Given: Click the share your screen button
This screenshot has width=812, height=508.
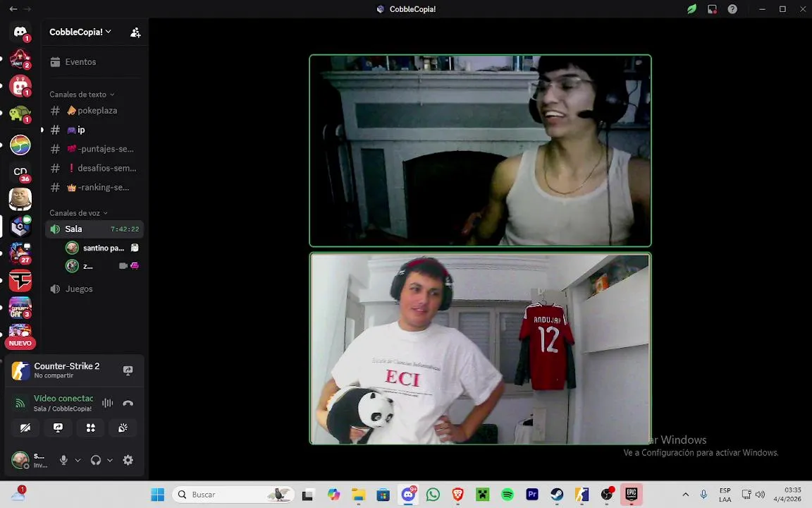Looking at the screenshot, I should click(x=58, y=428).
